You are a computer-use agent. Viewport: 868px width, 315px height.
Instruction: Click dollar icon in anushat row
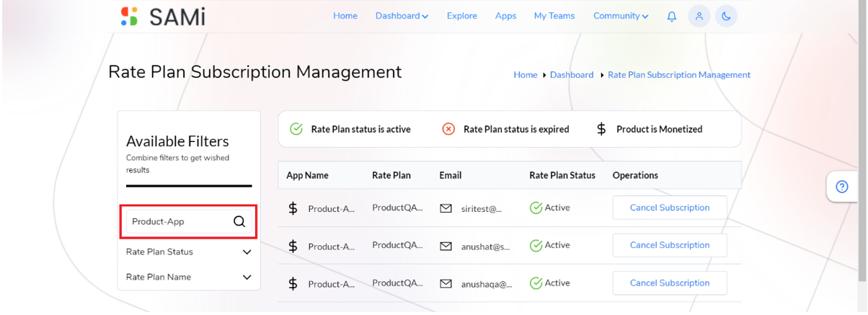click(293, 246)
